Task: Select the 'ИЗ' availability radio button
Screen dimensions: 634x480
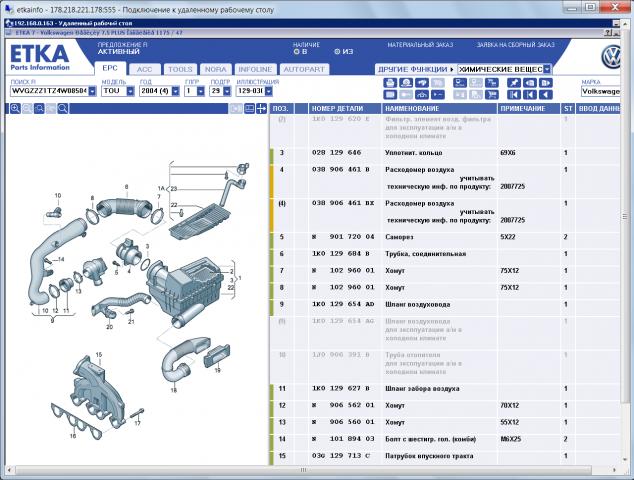Action: (x=337, y=51)
